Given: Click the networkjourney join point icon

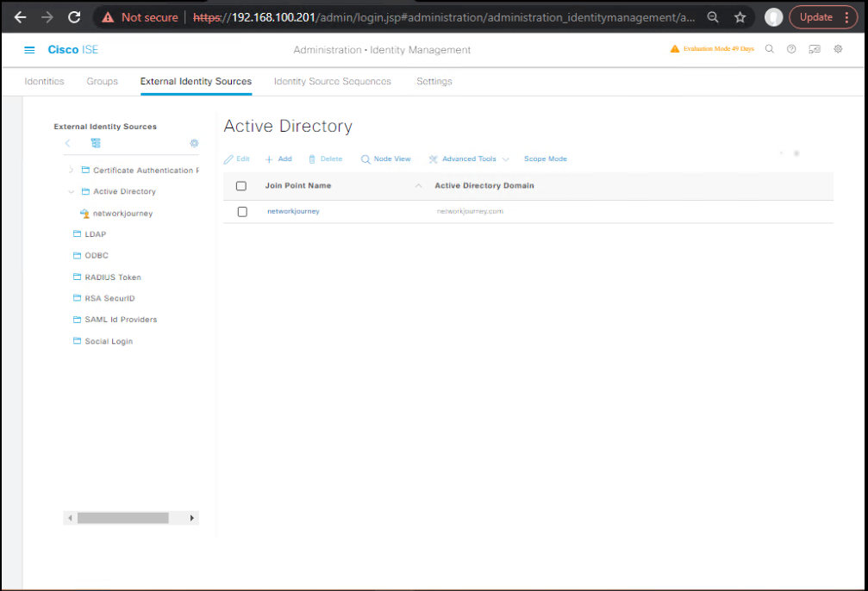Looking at the screenshot, I should (84, 213).
